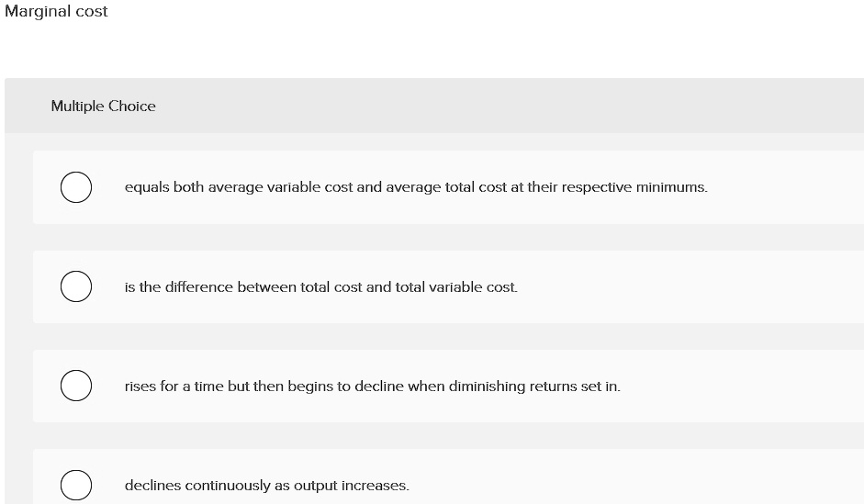Mark radio for 'declines continuously as output increases'
864x504 pixels.
point(76,485)
